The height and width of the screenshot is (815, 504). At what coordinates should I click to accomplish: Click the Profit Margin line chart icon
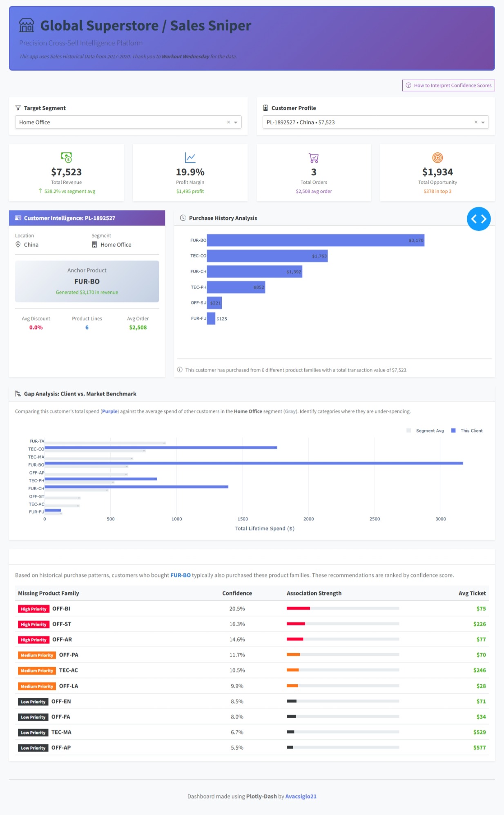pyautogui.click(x=190, y=157)
